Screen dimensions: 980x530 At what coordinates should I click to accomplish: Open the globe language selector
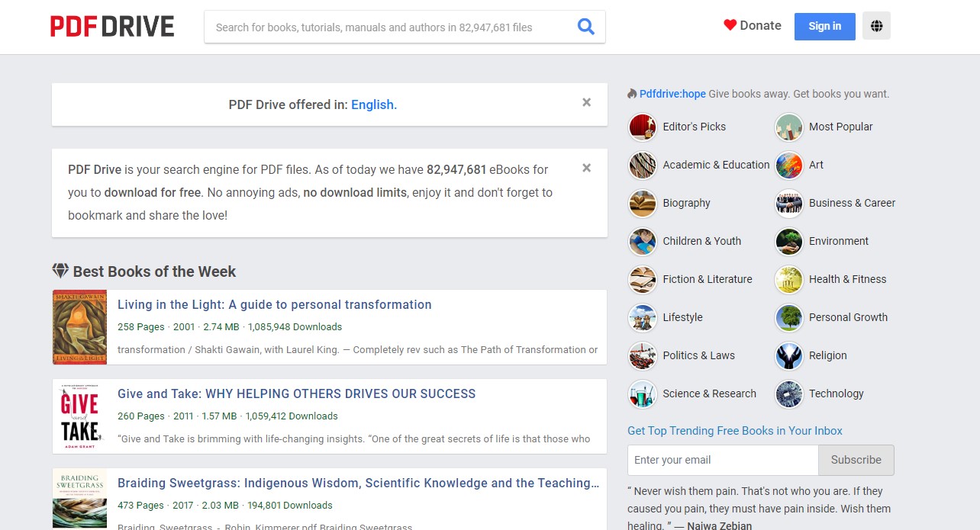876,26
